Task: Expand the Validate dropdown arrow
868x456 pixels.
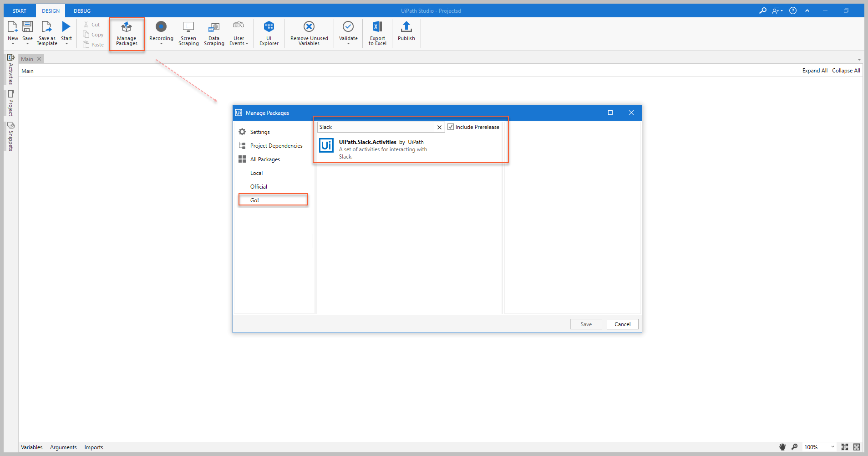Action: pyautogui.click(x=348, y=44)
